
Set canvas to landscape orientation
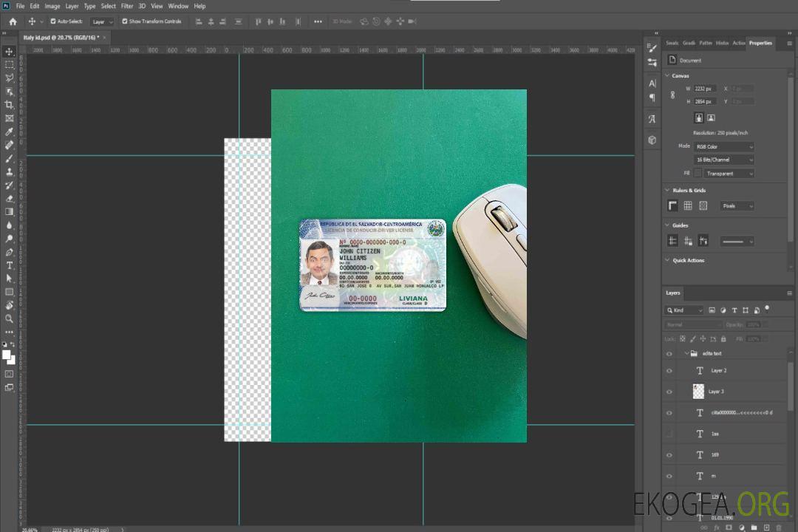[711, 117]
